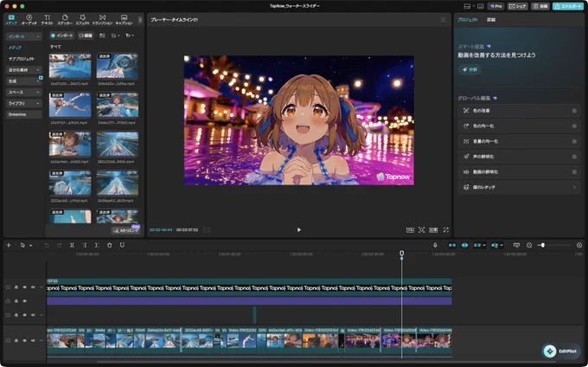The image size is (588, 367).
Task: Open the EditPilot assistant button
Action: (561, 351)
